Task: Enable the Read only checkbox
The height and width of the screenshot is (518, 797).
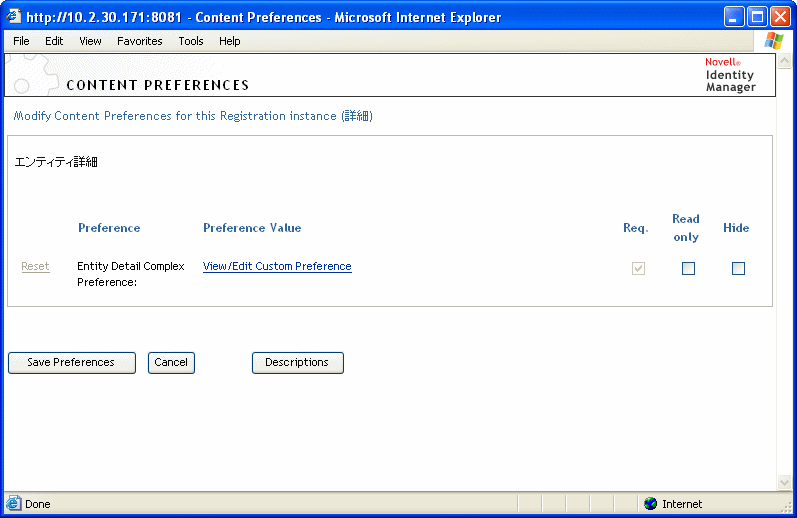Action: click(x=688, y=268)
